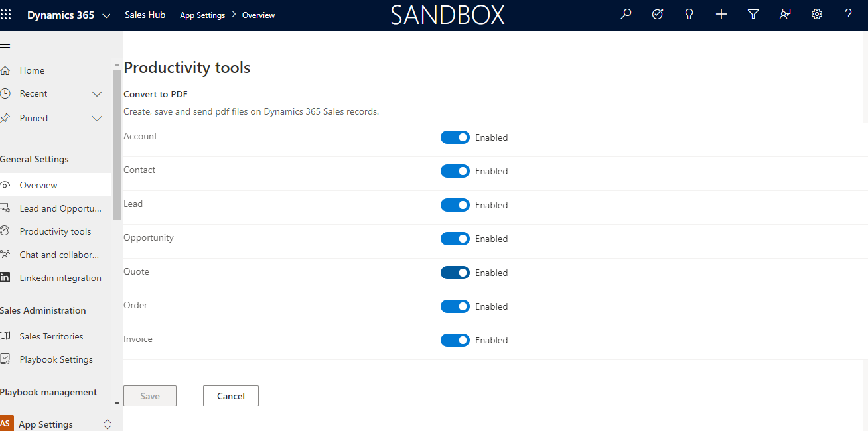Click the General Settings group header
868x431 pixels.
pyautogui.click(x=35, y=159)
